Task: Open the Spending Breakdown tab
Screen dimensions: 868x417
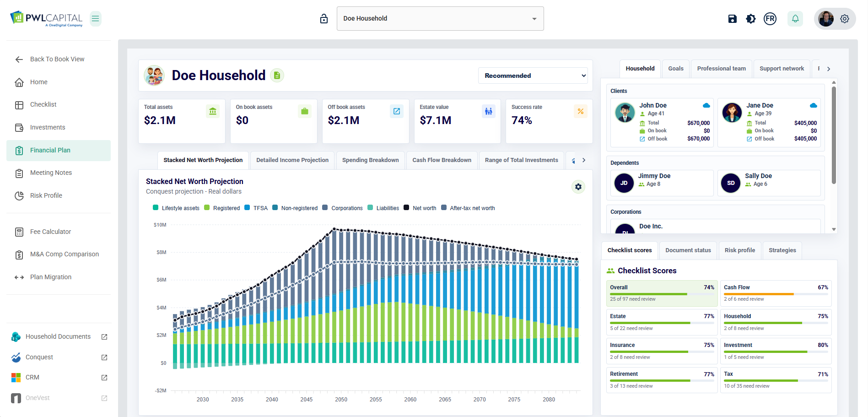Action: click(x=371, y=160)
